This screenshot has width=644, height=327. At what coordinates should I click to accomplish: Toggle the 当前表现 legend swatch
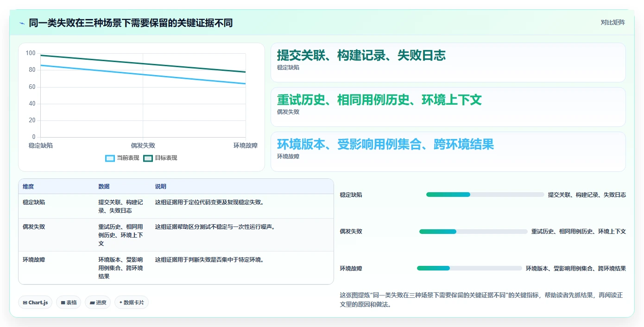(x=110, y=158)
